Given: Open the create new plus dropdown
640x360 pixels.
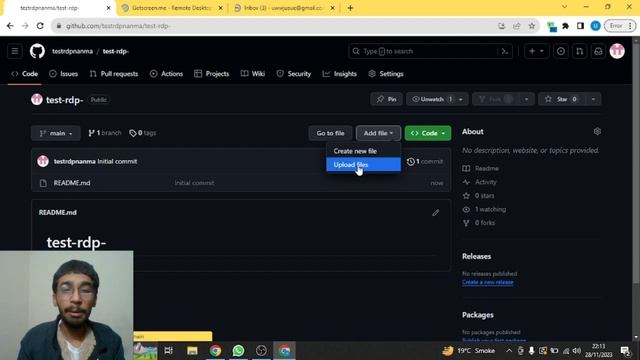Looking at the screenshot, I should (x=536, y=51).
